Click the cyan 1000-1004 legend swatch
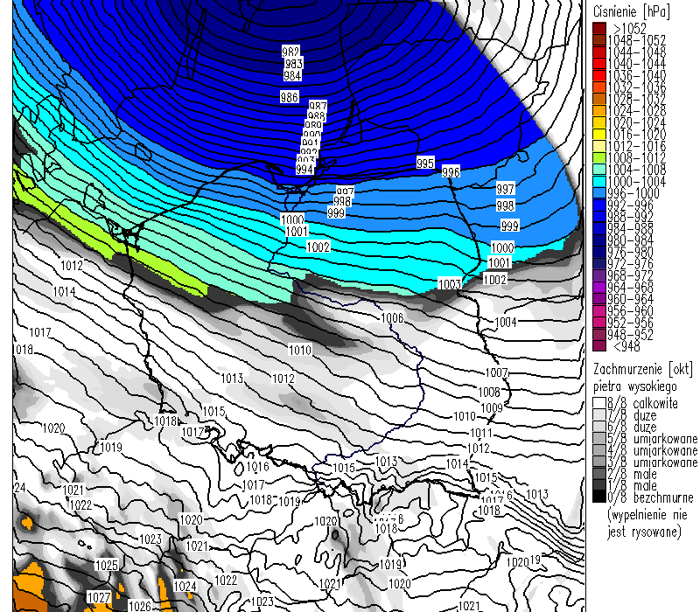 (599, 181)
